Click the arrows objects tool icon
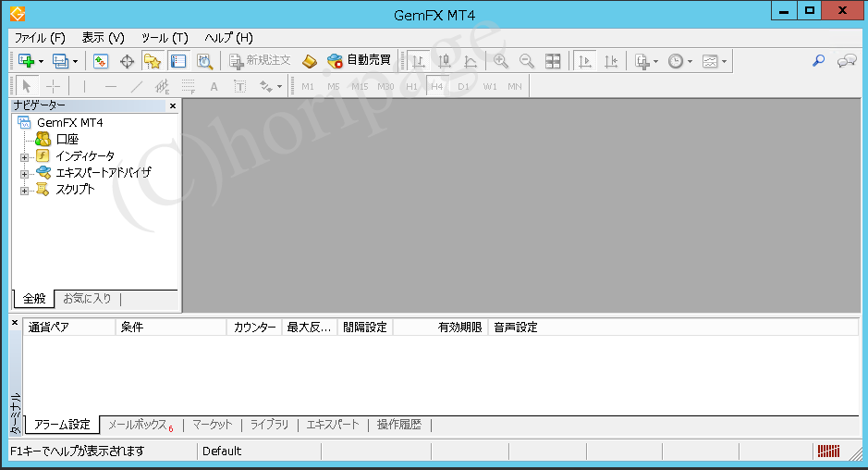 pyautogui.click(x=266, y=86)
